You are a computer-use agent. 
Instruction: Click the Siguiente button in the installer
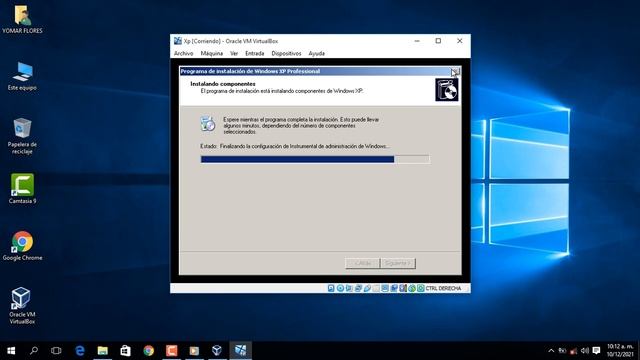pyautogui.click(x=398, y=263)
